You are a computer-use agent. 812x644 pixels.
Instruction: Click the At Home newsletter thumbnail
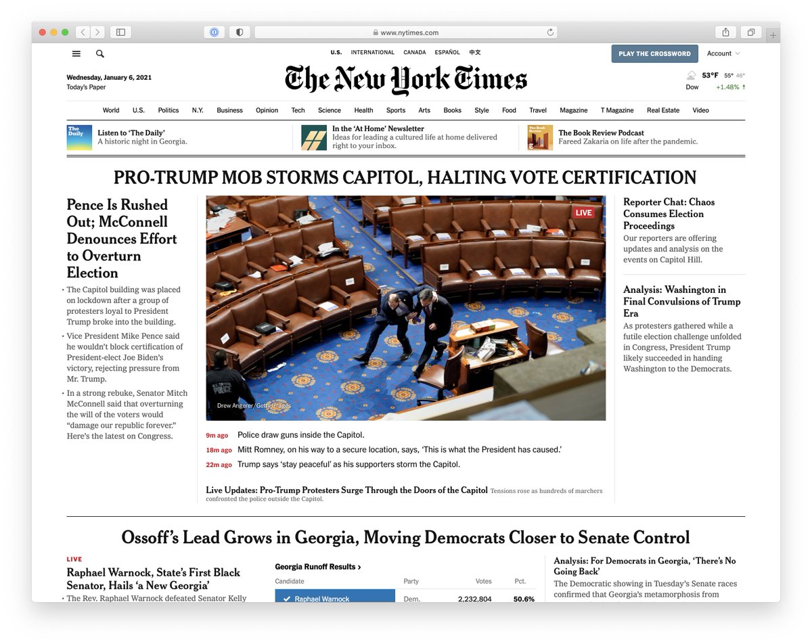(x=314, y=137)
